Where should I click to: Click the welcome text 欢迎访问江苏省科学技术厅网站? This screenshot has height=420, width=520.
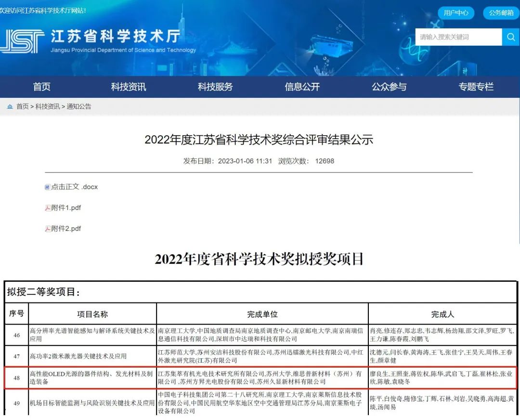pyautogui.click(x=43, y=11)
